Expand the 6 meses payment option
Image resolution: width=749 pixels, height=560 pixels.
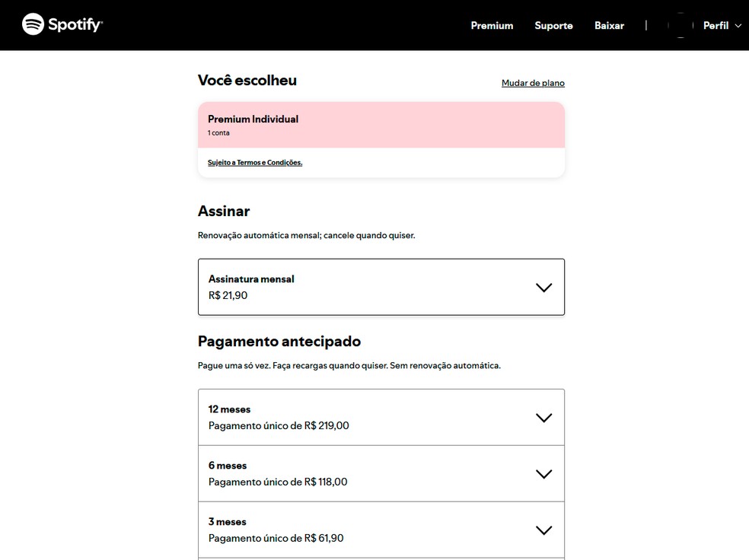[x=543, y=473]
